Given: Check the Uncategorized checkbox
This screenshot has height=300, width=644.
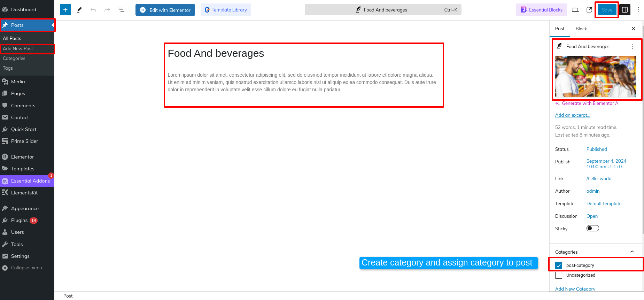Looking at the screenshot, I should tap(559, 275).
